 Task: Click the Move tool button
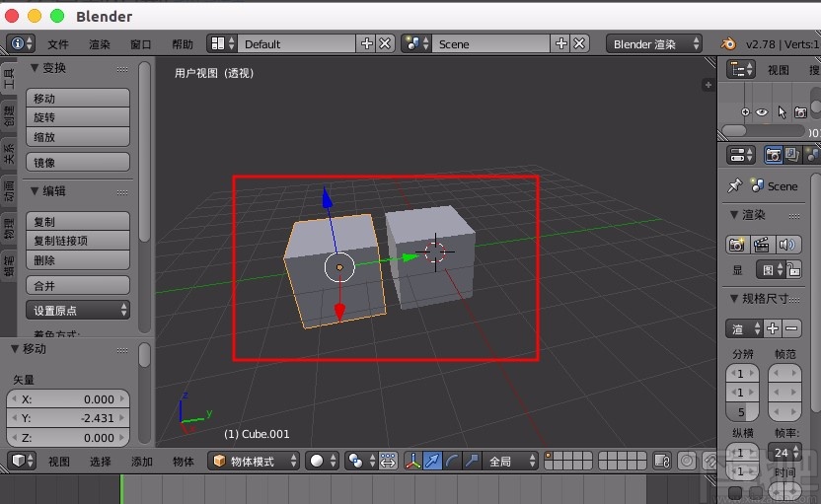tap(78, 98)
